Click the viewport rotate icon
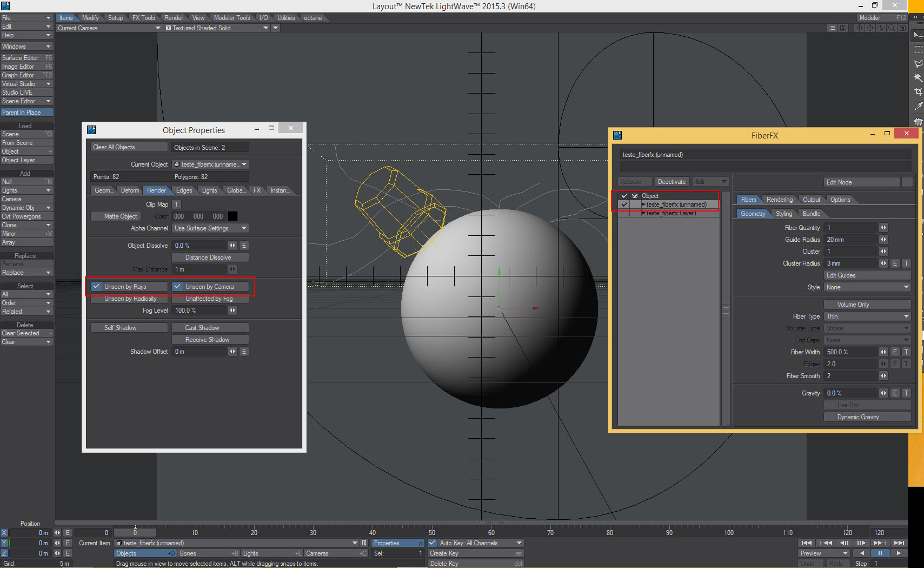Viewport: 924px width, 568px height. click(x=881, y=28)
